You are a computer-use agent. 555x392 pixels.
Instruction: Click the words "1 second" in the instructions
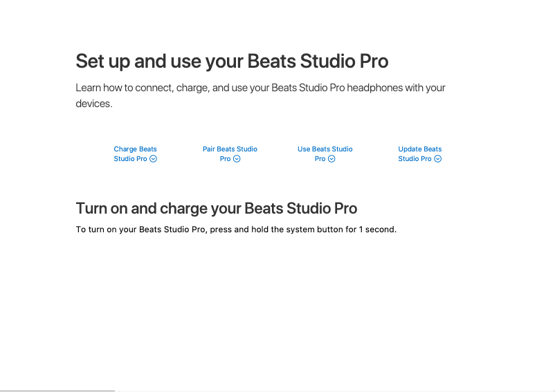click(x=376, y=230)
